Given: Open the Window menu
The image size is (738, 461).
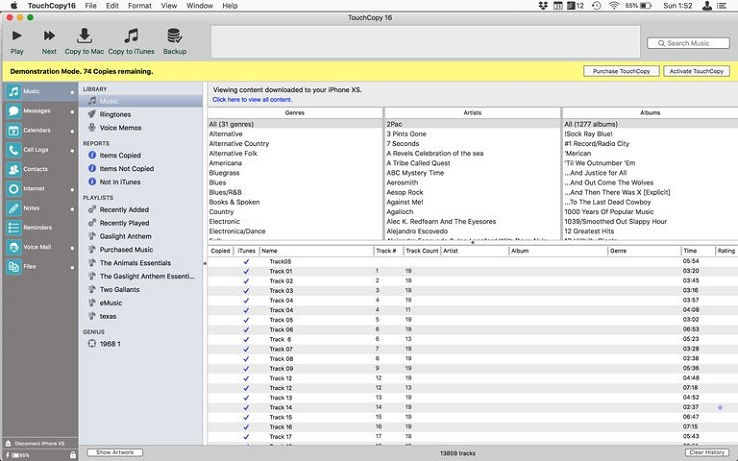Looking at the screenshot, I should click(200, 6).
